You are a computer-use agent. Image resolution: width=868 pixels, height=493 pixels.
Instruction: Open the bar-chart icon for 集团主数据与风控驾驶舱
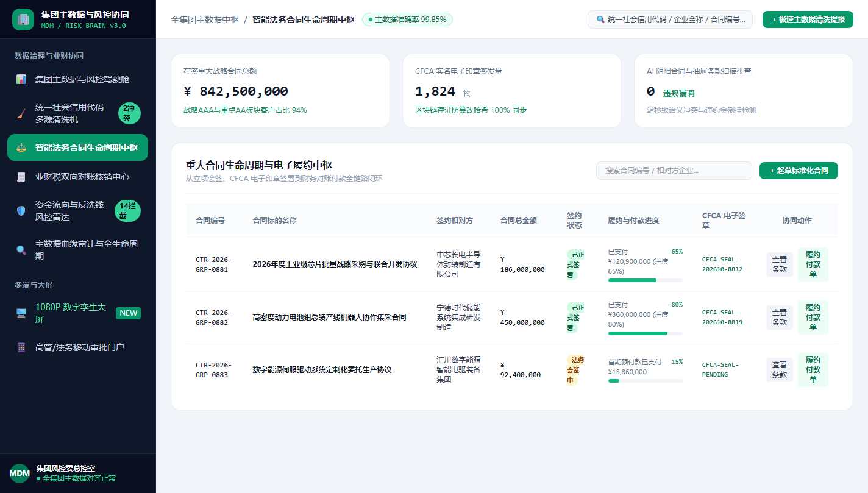(21, 79)
